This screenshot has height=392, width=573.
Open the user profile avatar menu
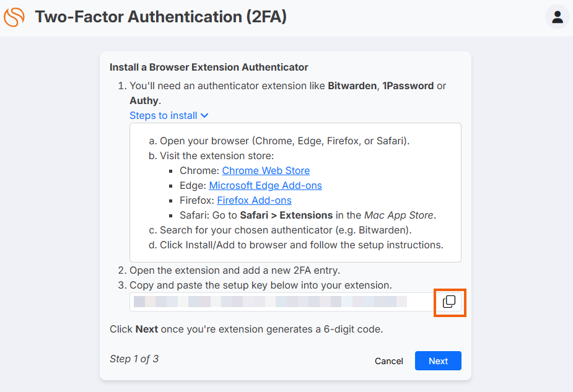tap(558, 17)
